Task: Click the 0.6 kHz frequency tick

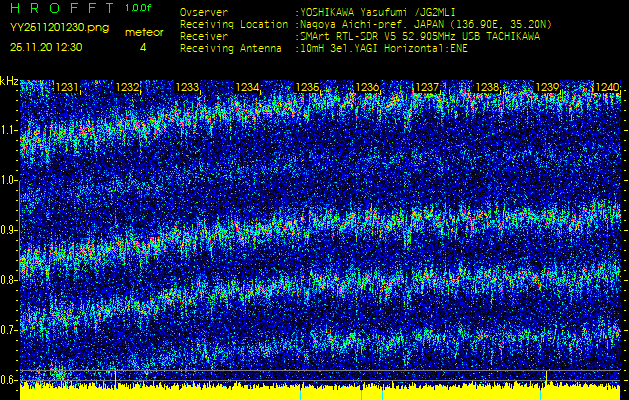Action: pos(9,379)
